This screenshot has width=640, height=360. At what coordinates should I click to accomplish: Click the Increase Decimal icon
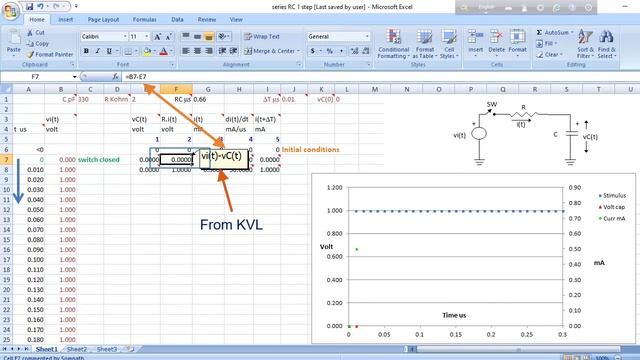pyautogui.click(x=354, y=51)
